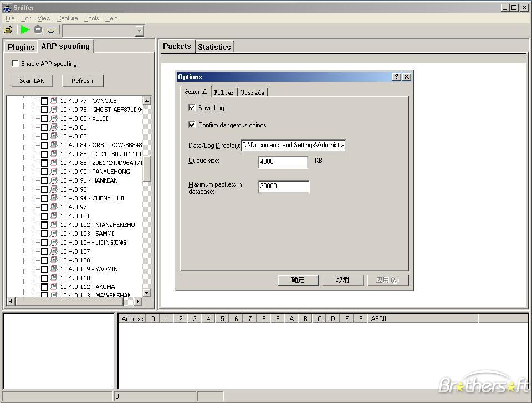This screenshot has width=532, height=403.
Task: Select host entry 10.4.0.85 - PC-200809011414
Action: (x=101, y=154)
